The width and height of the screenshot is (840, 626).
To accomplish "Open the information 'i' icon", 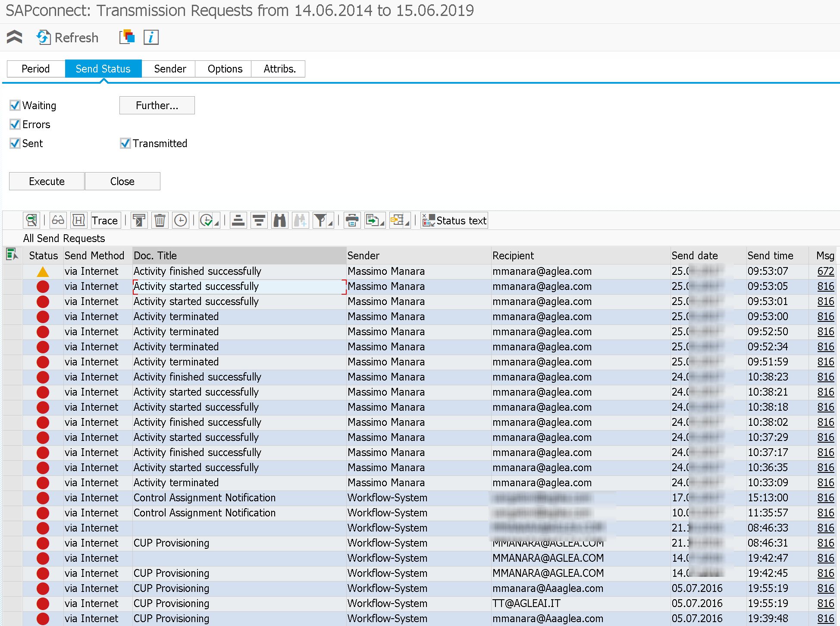I will pos(151,38).
